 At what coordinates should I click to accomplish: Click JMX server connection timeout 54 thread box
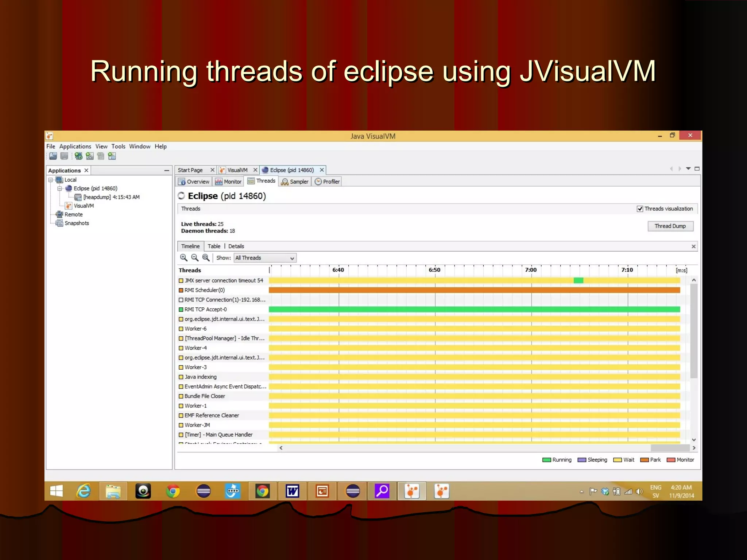pos(181,281)
